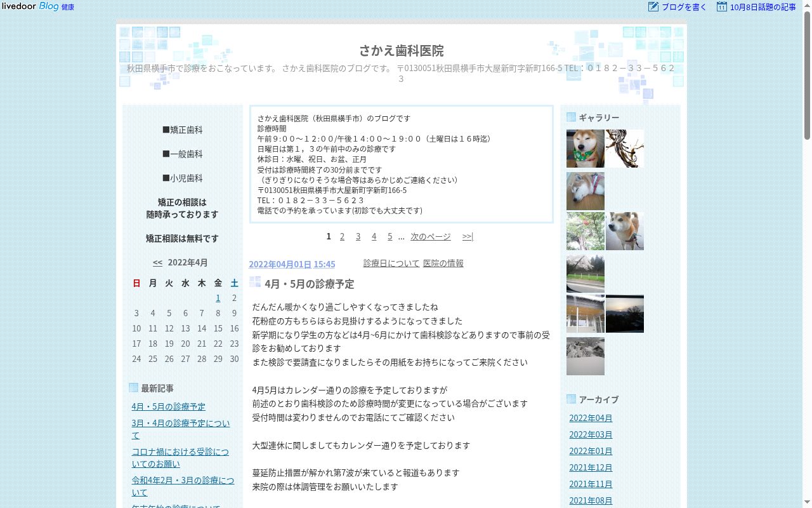Open ブログを書く link
Viewport: 812px width, 508px height.
[x=684, y=8]
